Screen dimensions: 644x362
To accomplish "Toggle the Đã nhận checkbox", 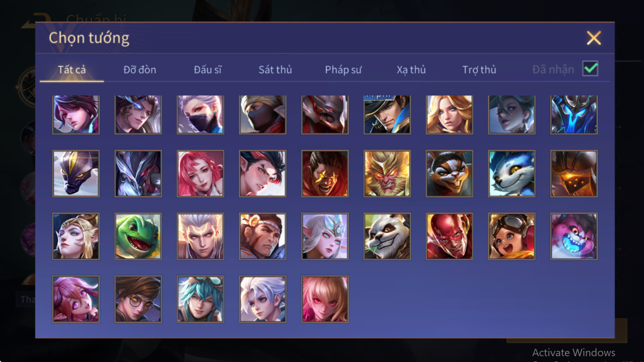I will click(x=590, y=69).
